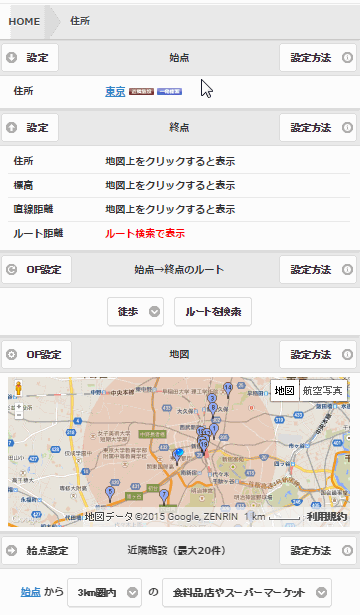Follow the 始点 link before から
The height and width of the screenshot is (615, 360).
click(31, 592)
